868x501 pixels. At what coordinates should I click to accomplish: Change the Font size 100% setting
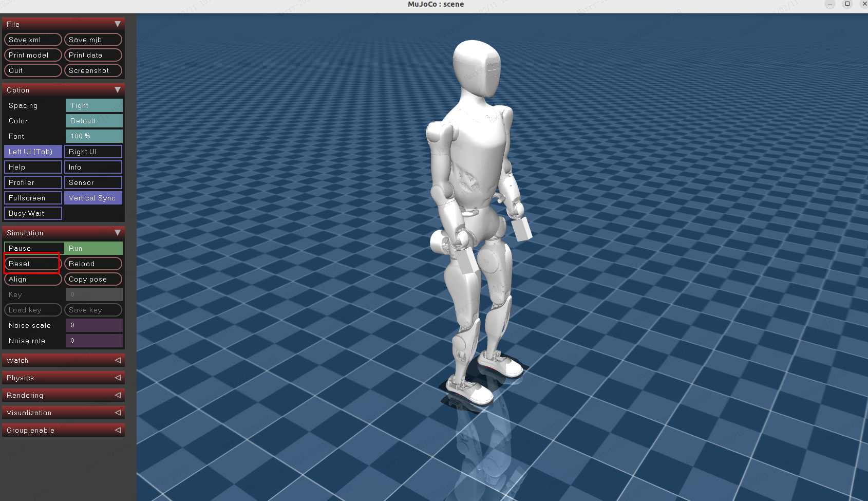(94, 136)
